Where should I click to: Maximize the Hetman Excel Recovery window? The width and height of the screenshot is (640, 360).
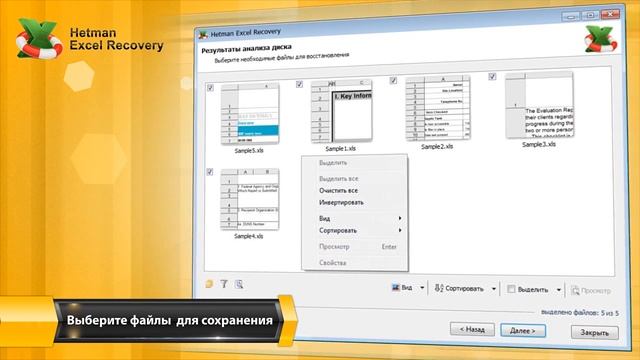(x=590, y=15)
